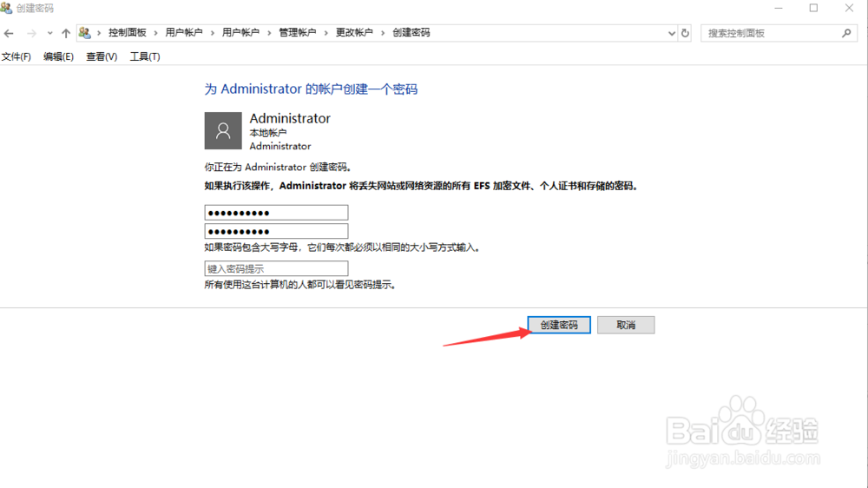Viewport: 868px width, 488px height.
Task: Navigate to 更改帐户 breadcrumb
Action: click(x=354, y=33)
